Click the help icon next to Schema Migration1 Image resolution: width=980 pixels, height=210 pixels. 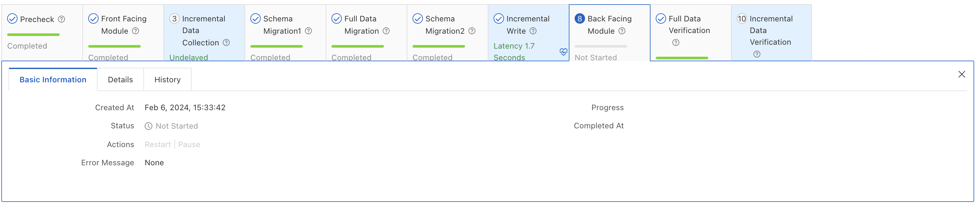tap(308, 31)
